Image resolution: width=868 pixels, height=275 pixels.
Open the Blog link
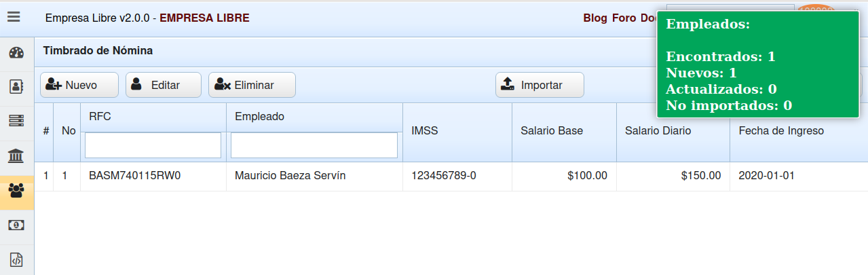point(595,18)
